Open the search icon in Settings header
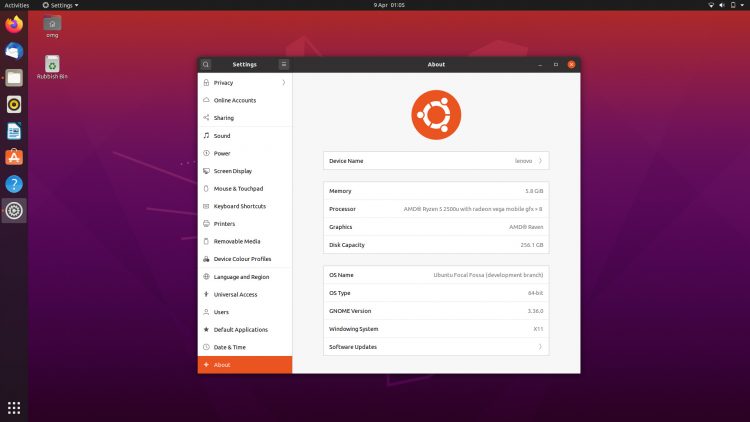The image size is (750, 422). click(x=206, y=64)
